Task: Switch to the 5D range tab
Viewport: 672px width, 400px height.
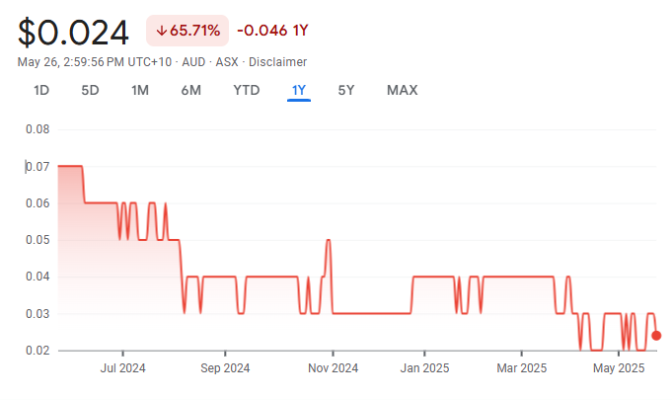Action: pyautogui.click(x=90, y=90)
